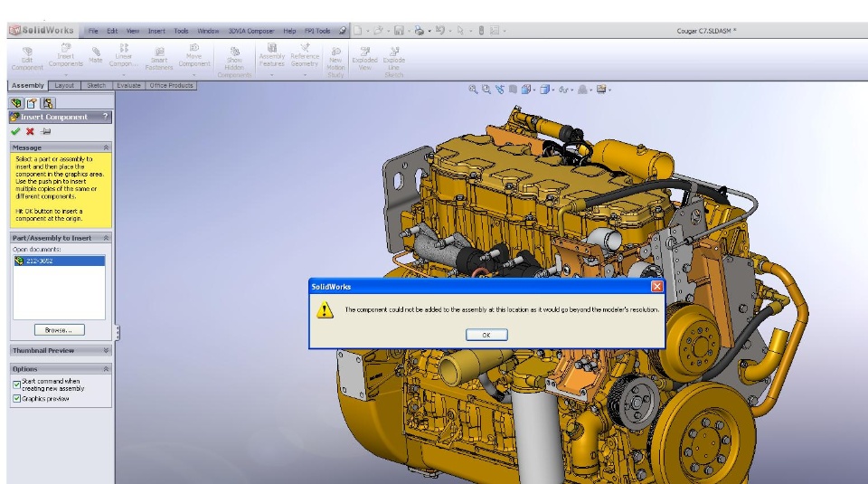Click the Edit Component tool
The image size is (868, 484).
coord(26,59)
